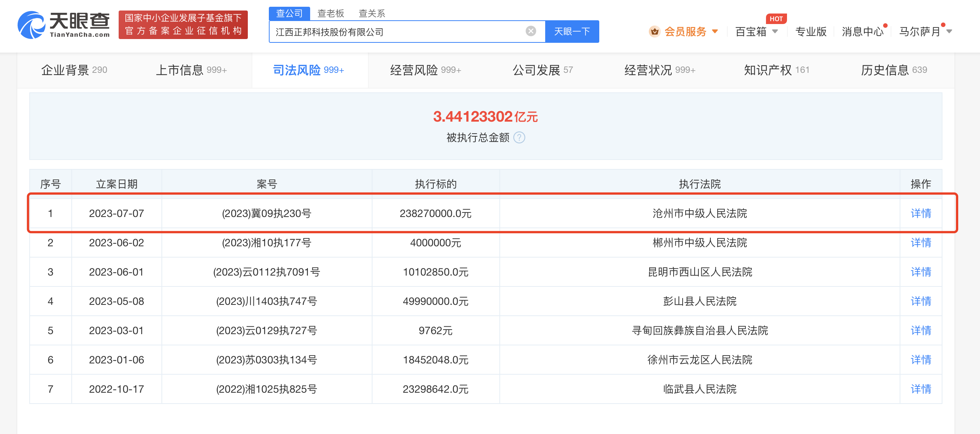This screenshot has width=980, height=434.
Task: Switch to the 查老板 search tab
Action: click(330, 13)
